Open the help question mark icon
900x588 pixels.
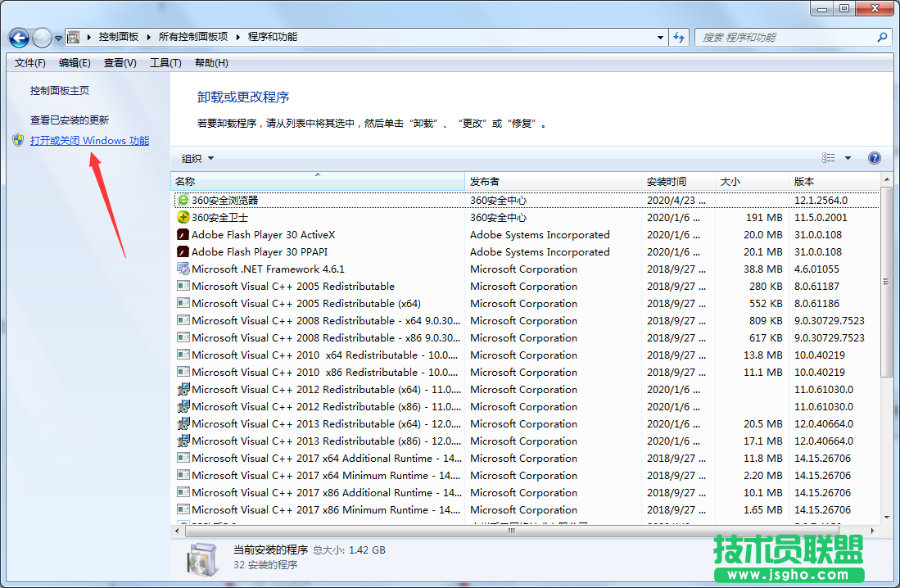[x=874, y=158]
